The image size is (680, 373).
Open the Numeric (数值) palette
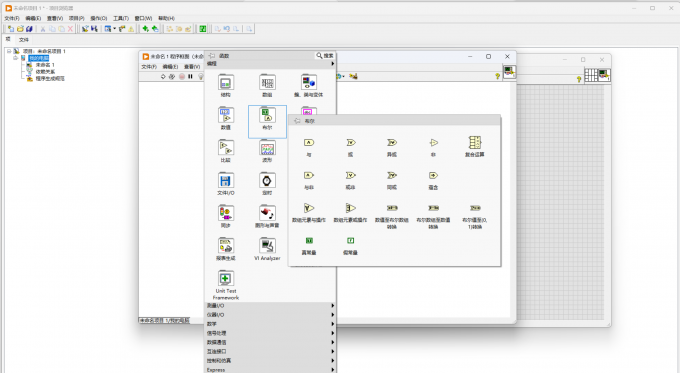click(226, 118)
